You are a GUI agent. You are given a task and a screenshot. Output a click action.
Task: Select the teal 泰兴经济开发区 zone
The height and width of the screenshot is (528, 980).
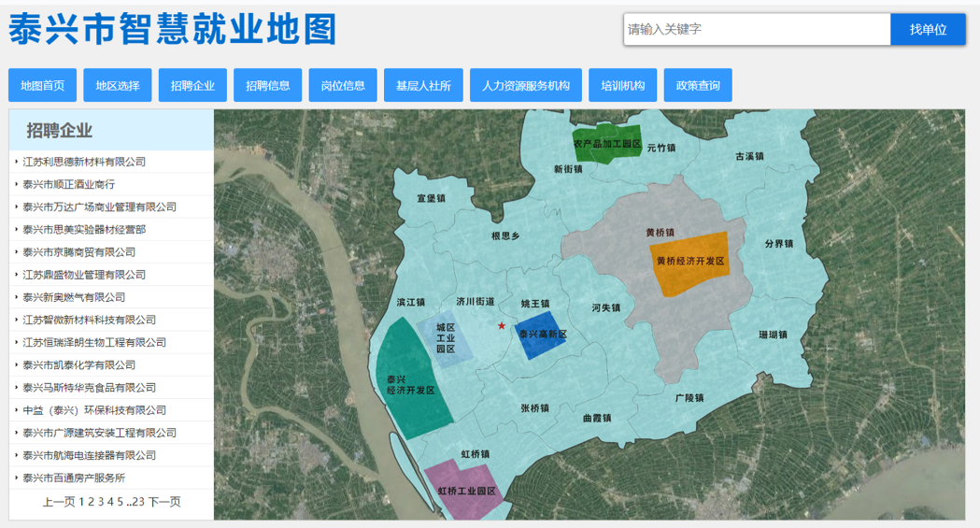411,381
